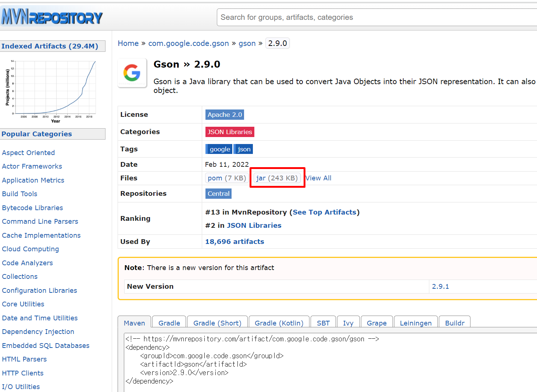Click the google tag

click(x=219, y=149)
